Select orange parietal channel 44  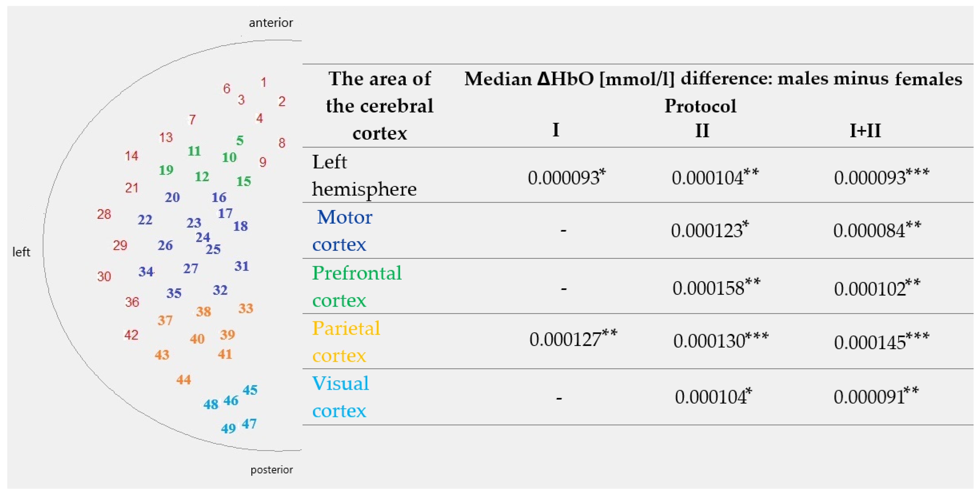(x=183, y=379)
